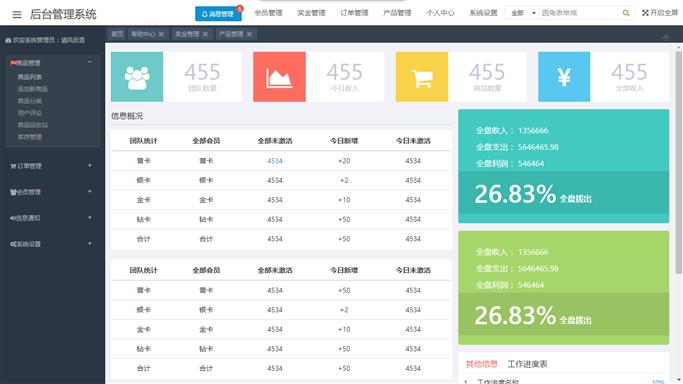
Task: Close the 帮助中心 tab
Action: [161, 34]
